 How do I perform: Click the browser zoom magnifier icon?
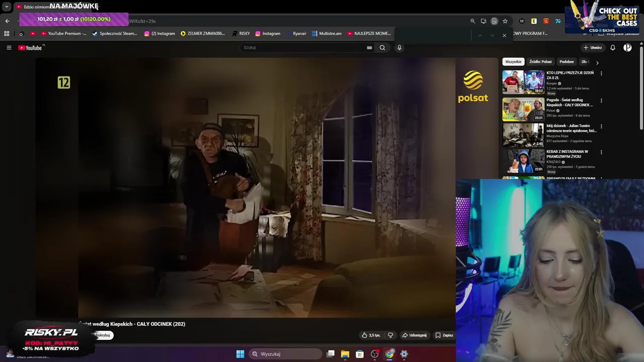472,21
